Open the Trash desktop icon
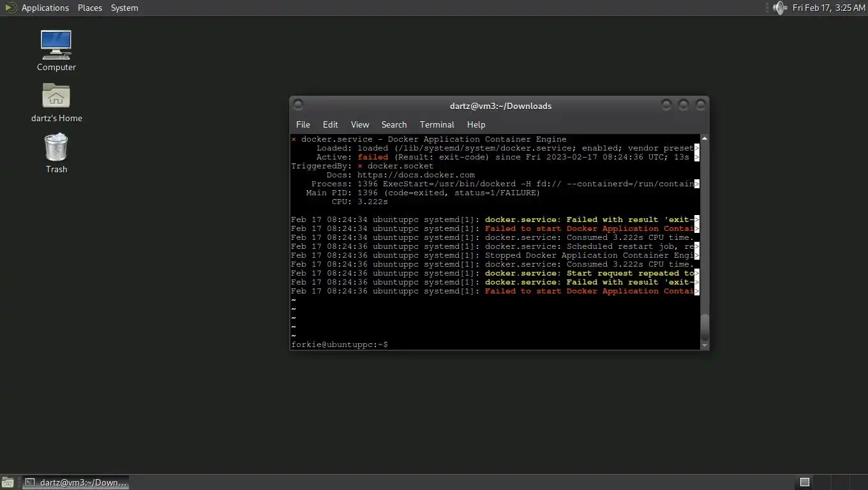Viewport: 868px width, 490px height. 56,153
